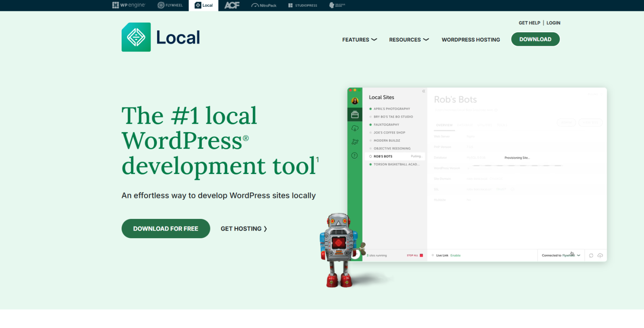Screen dimensions: 644x328
Task: Expand the FEATURES dropdown menu
Action: (x=359, y=39)
